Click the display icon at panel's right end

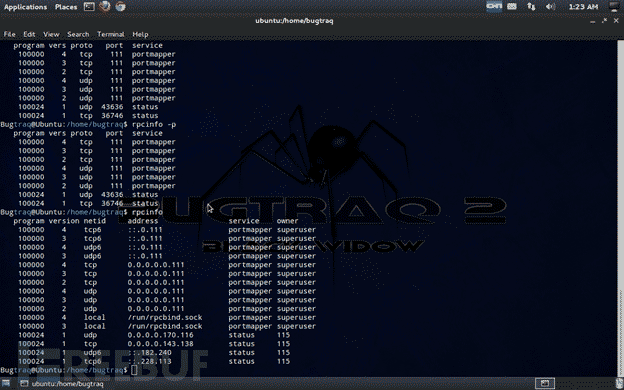(615, 6)
